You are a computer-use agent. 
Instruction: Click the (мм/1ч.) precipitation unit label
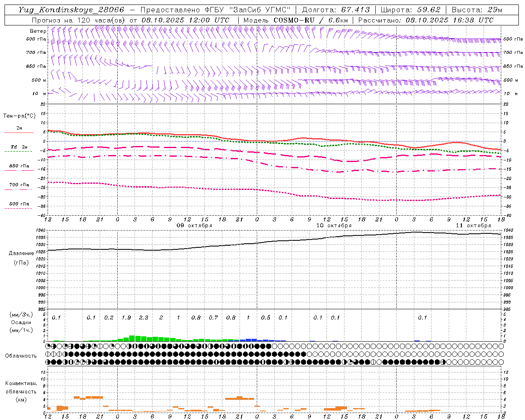coord(21,330)
